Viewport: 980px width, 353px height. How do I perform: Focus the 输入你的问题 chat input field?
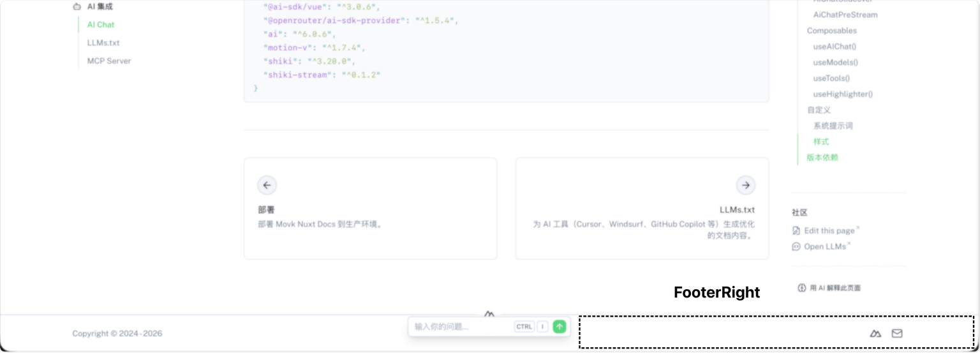pos(459,327)
